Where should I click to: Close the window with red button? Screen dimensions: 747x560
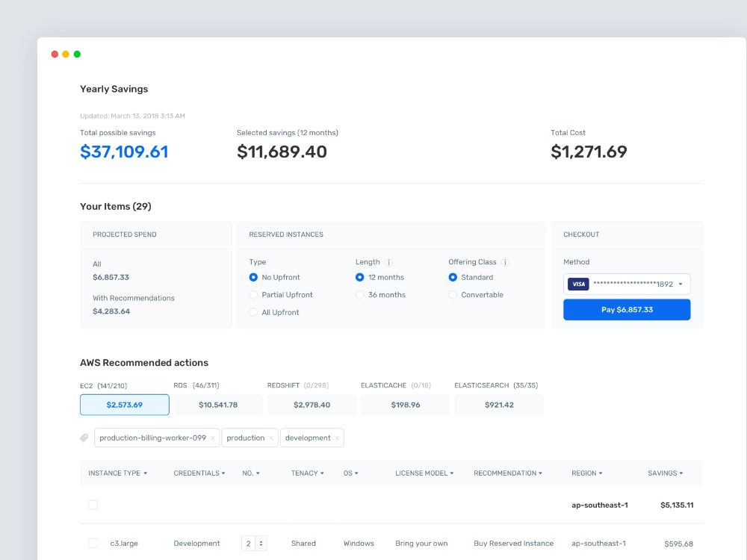[x=55, y=55]
